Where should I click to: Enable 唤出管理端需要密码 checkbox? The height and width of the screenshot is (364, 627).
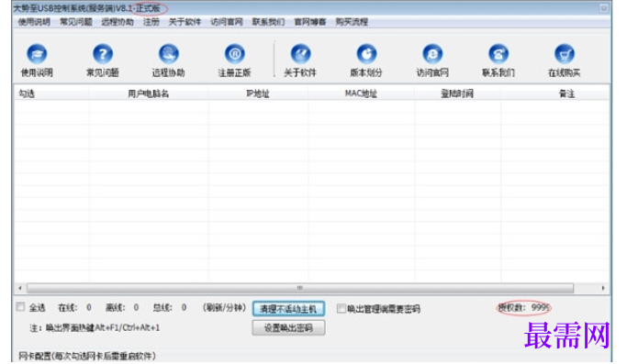(x=341, y=308)
